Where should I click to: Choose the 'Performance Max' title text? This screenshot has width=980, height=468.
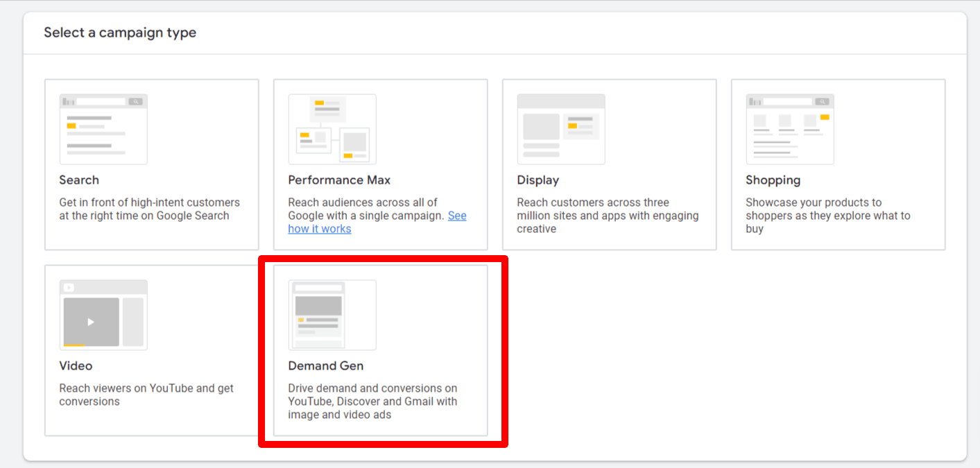(x=339, y=180)
